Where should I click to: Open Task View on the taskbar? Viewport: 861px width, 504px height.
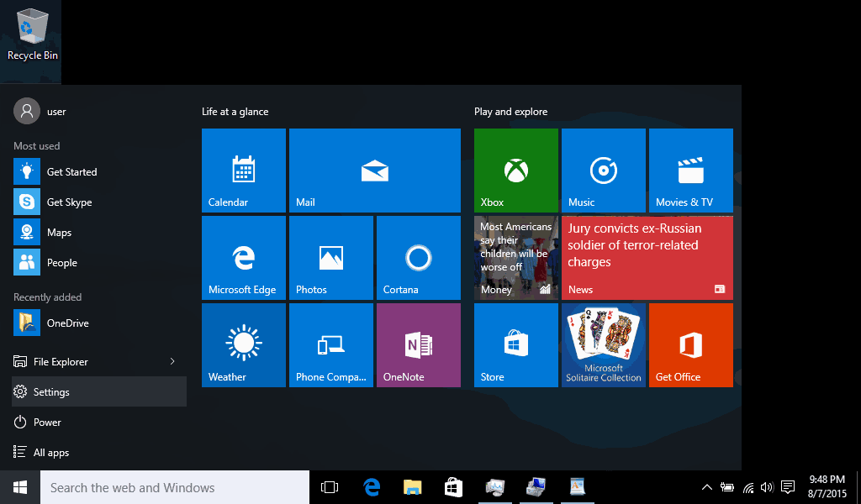pyautogui.click(x=330, y=487)
